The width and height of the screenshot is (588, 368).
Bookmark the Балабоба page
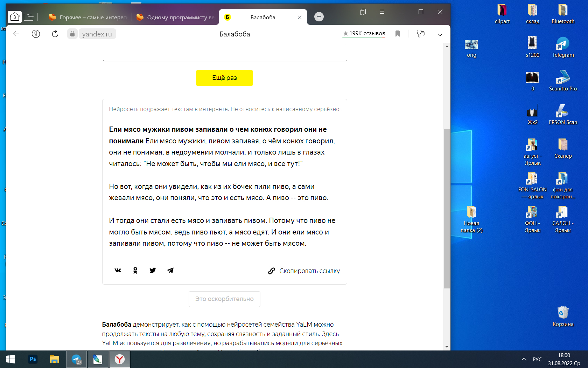point(398,34)
